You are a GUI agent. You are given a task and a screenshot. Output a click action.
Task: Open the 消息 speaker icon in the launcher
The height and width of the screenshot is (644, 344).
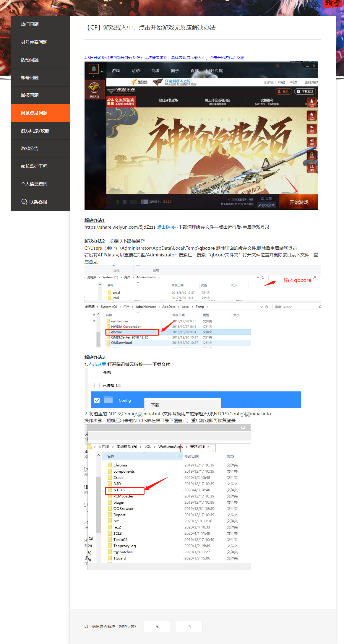311,142
